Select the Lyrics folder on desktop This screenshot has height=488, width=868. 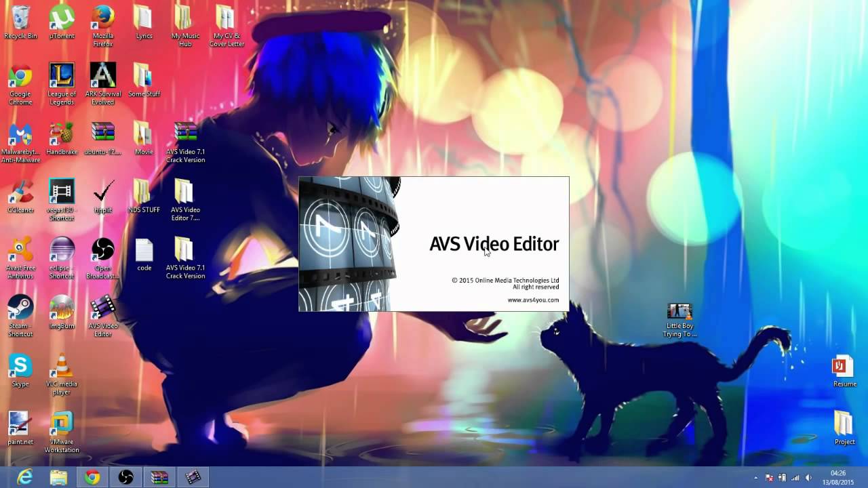(x=144, y=22)
